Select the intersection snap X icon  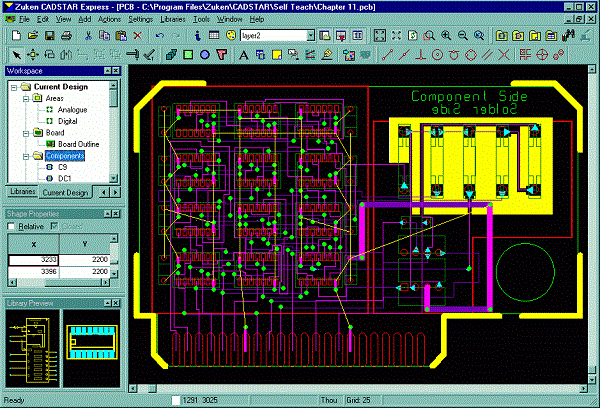(x=504, y=55)
